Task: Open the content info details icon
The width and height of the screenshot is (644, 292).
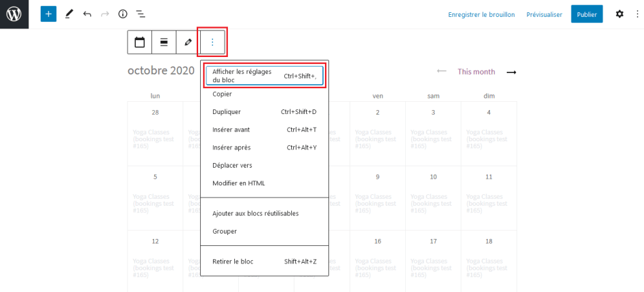Action: tap(122, 14)
